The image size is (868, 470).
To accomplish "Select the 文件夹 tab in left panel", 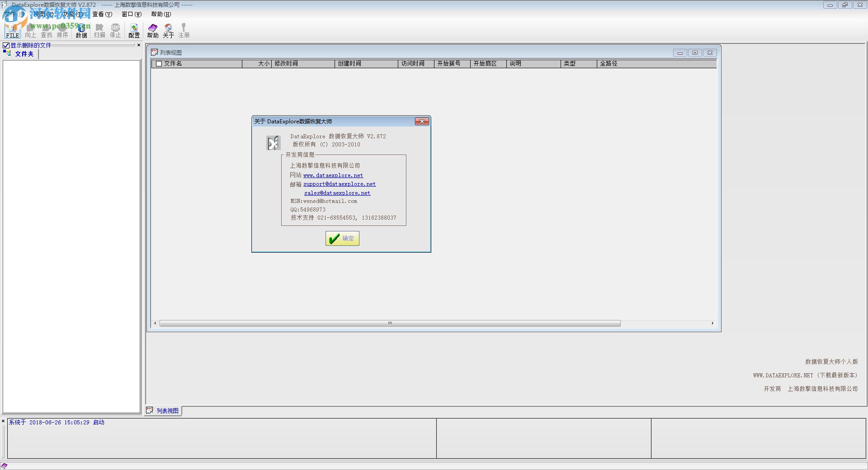I will tap(21, 54).
